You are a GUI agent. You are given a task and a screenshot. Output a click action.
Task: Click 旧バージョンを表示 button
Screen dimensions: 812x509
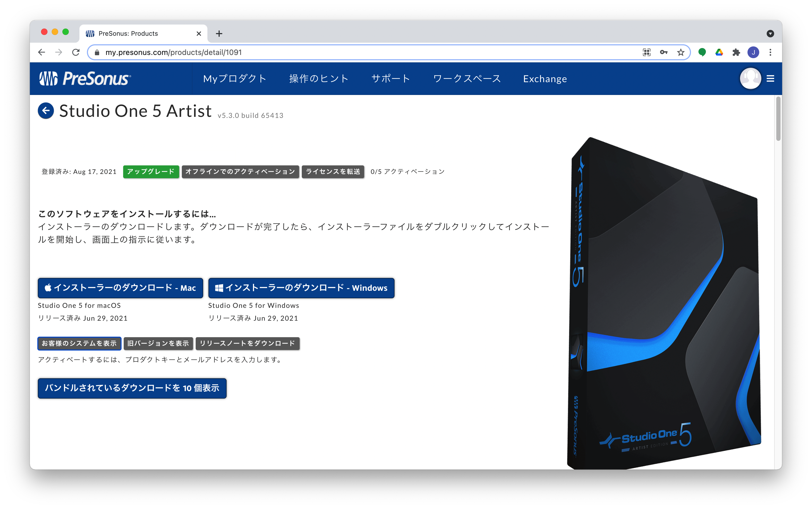158,343
